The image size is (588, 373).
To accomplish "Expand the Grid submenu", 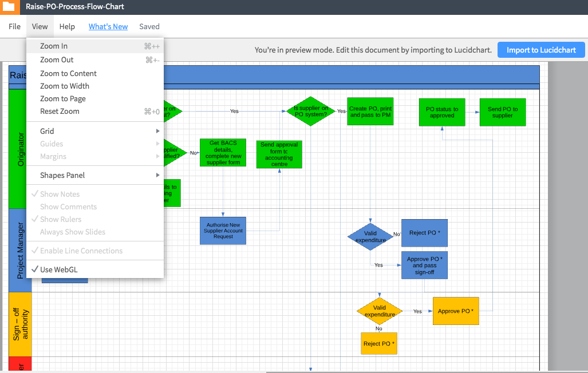I will coord(95,131).
